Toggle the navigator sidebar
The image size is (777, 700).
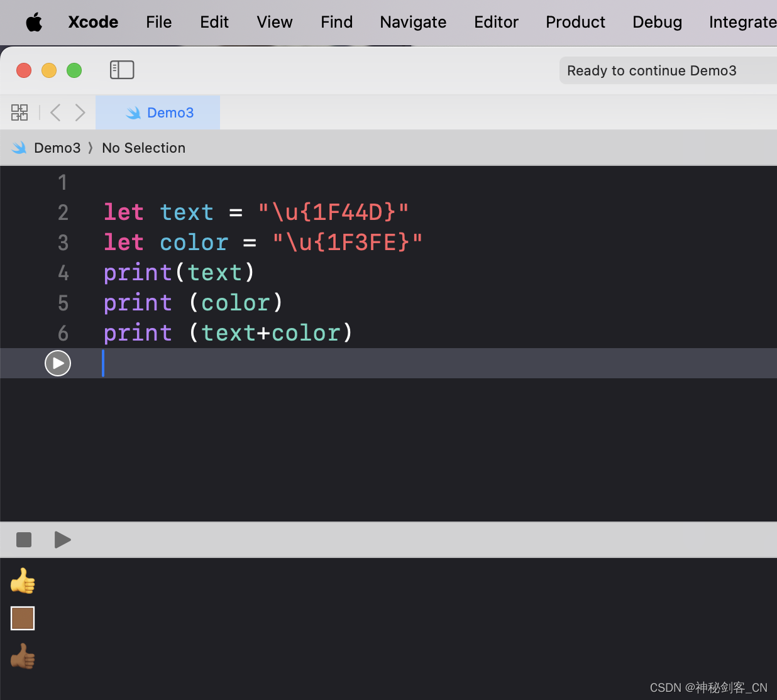click(x=122, y=70)
